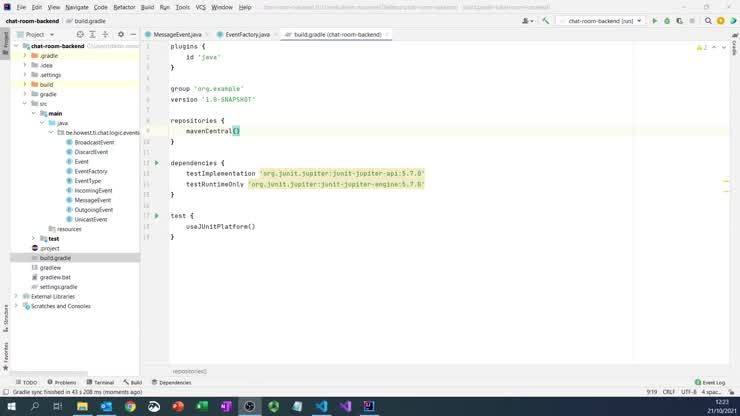Viewport: 740px width, 416px height.
Task: Open the VCS menu
Action: tap(201, 7)
